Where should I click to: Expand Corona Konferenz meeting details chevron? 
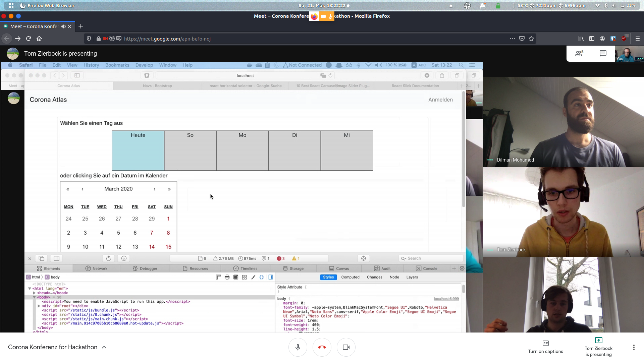[104, 347]
